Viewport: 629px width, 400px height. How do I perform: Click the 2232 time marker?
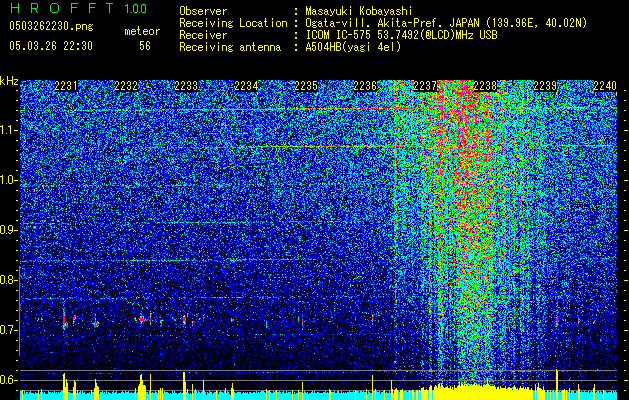(x=126, y=86)
